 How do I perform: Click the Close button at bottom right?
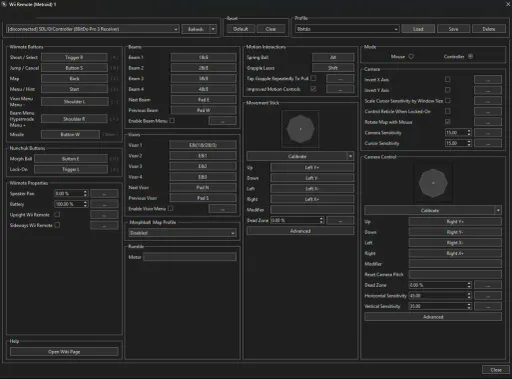tap(496, 370)
